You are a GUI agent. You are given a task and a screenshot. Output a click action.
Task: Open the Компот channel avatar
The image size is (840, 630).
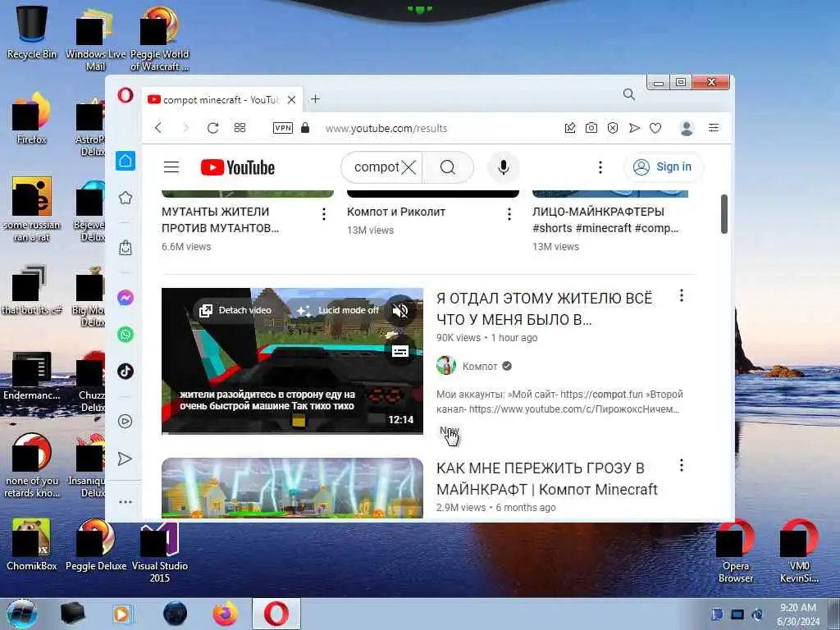[446, 365]
